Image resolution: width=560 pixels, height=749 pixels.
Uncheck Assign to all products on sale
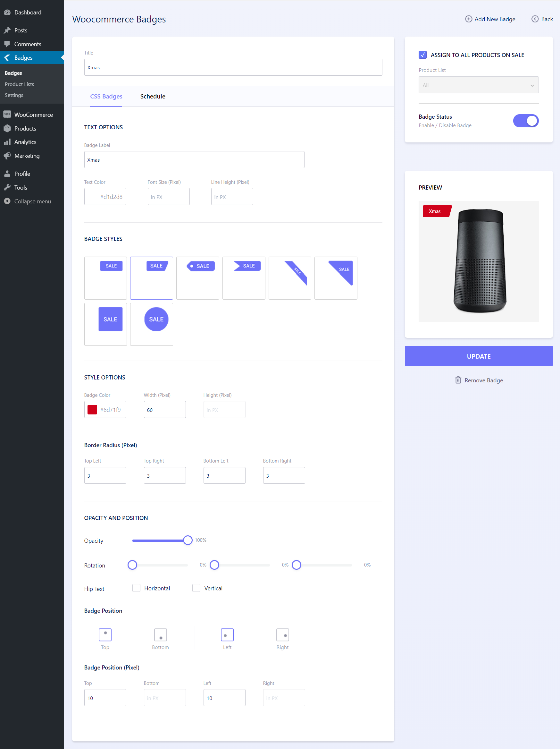point(422,55)
